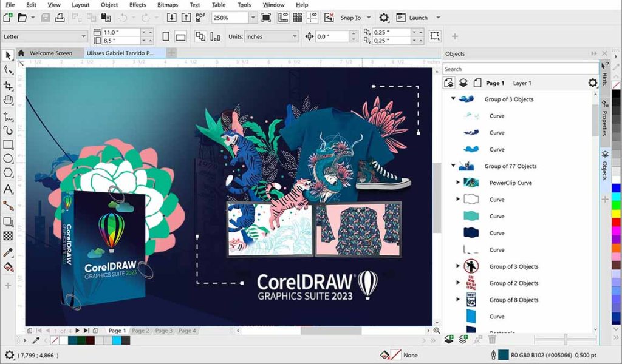Activate the Text tool
This screenshot has height=364, width=622.
click(x=8, y=189)
